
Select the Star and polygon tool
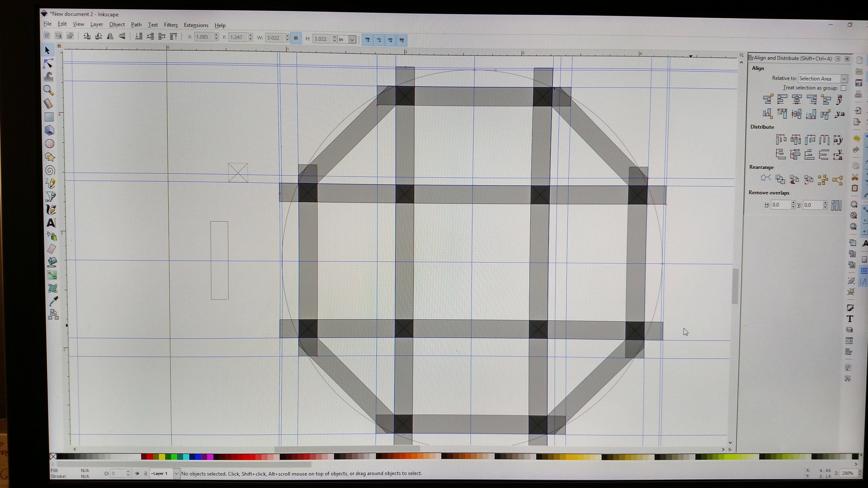pyautogui.click(x=50, y=157)
